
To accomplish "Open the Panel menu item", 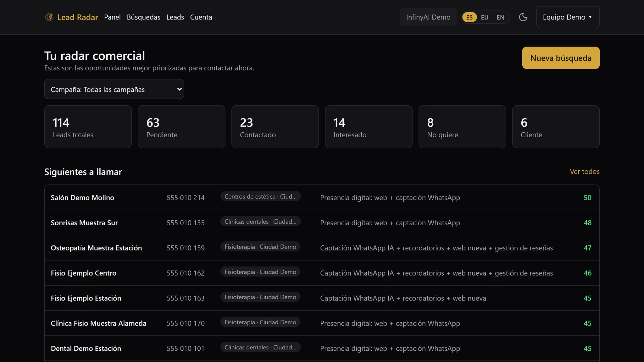I will pyautogui.click(x=112, y=17).
